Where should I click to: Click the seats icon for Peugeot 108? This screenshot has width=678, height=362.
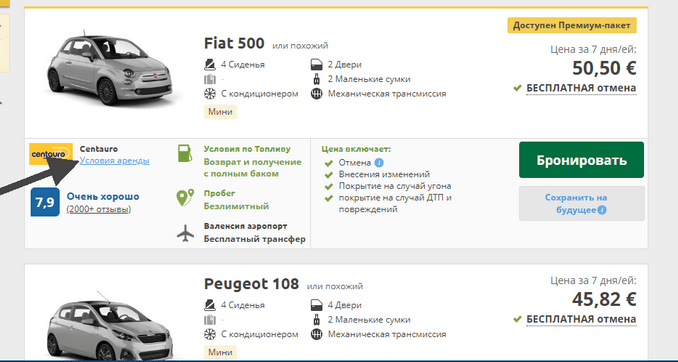(x=210, y=305)
